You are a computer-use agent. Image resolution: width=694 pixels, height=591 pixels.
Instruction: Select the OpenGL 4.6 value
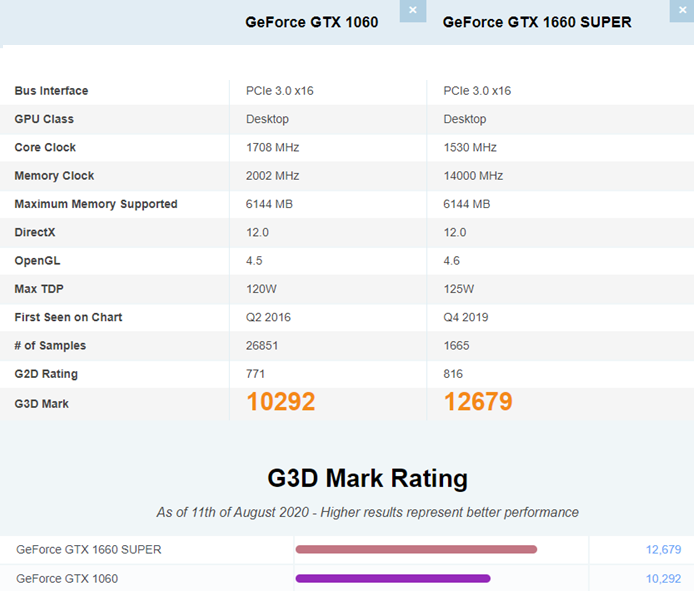(x=451, y=261)
